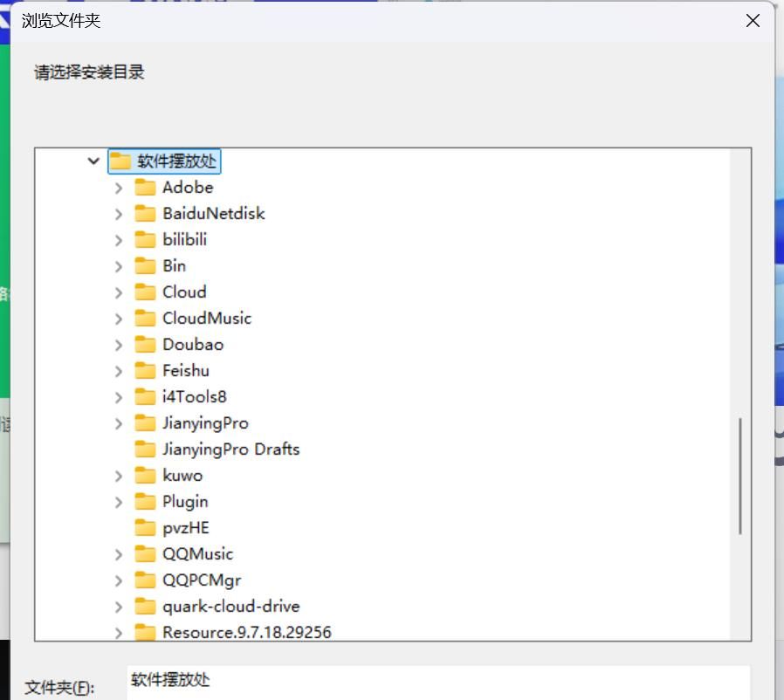784x700 pixels.
Task: Click the JianyingPro Drafts folder icon
Action: point(145,449)
